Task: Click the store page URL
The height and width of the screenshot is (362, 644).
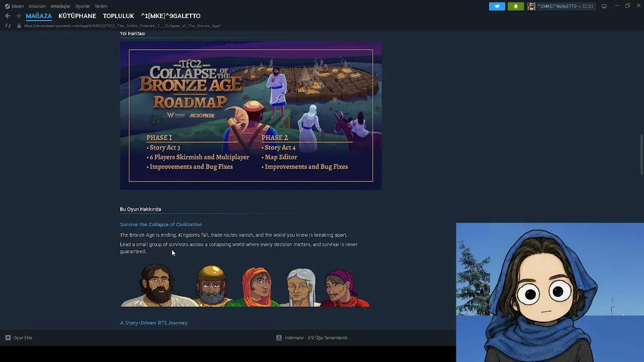Action: (122, 26)
